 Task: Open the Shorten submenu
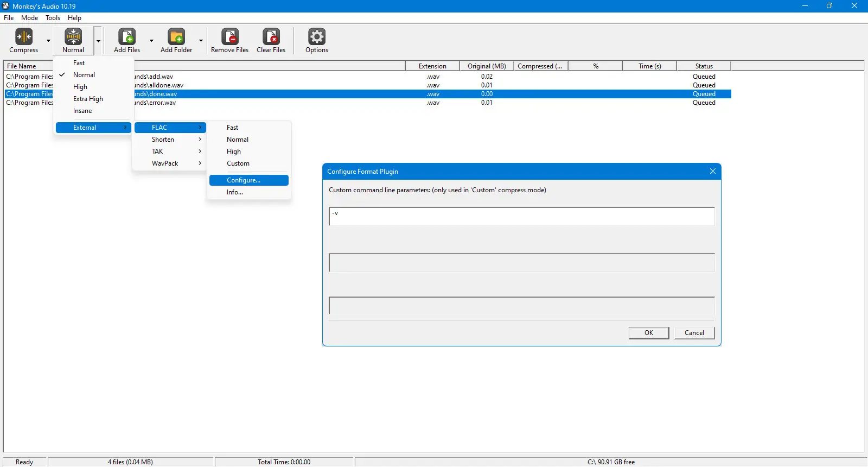click(x=170, y=140)
